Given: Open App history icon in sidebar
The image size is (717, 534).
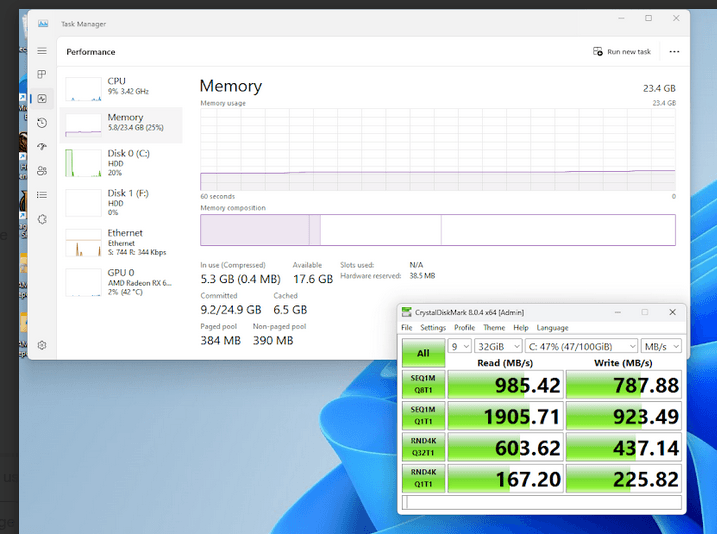Looking at the screenshot, I should pyautogui.click(x=42, y=123).
